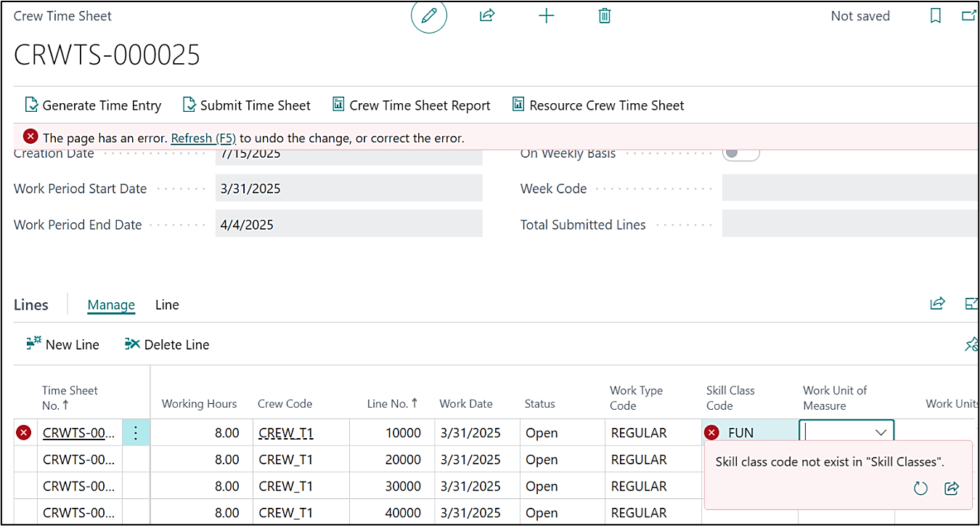Click Submit Time Sheet
This screenshot has width=980, height=526.
(x=247, y=105)
